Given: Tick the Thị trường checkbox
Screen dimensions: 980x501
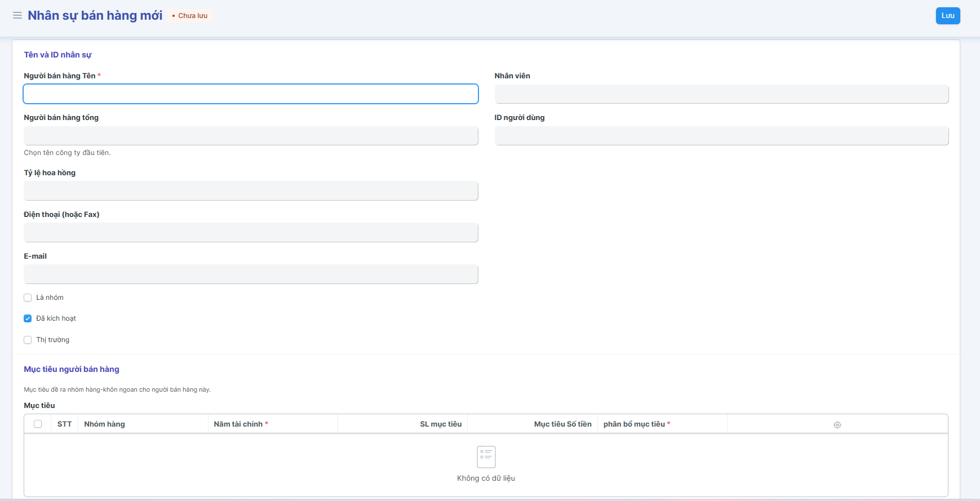Looking at the screenshot, I should click(28, 340).
